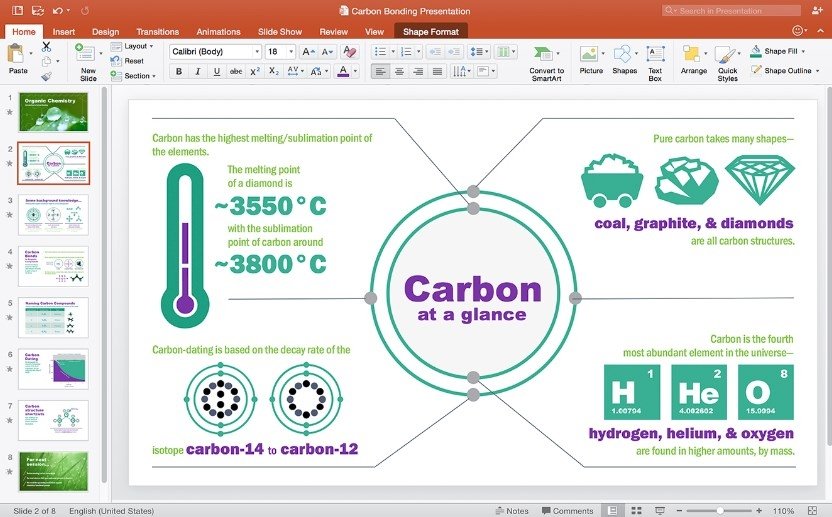Click the Undo arrow icon
This screenshot has height=517, width=832.
click(x=58, y=10)
